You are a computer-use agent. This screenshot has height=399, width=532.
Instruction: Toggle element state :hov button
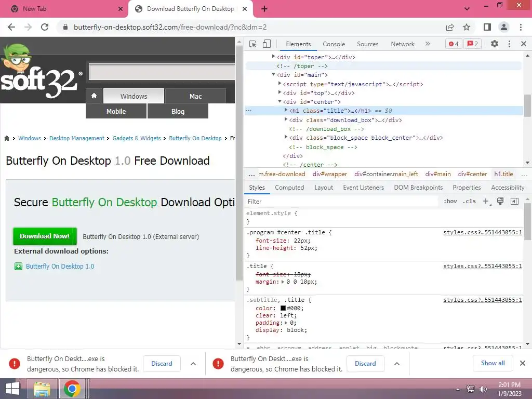pos(450,201)
